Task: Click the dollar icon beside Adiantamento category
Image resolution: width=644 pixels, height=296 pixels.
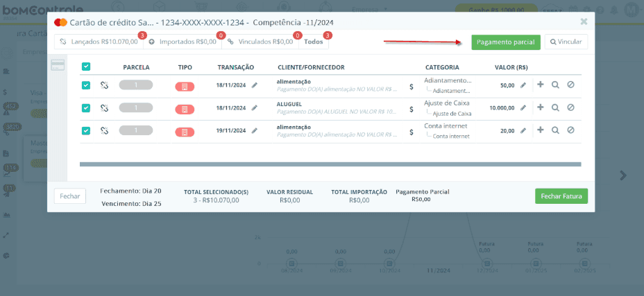Action: click(411, 87)
